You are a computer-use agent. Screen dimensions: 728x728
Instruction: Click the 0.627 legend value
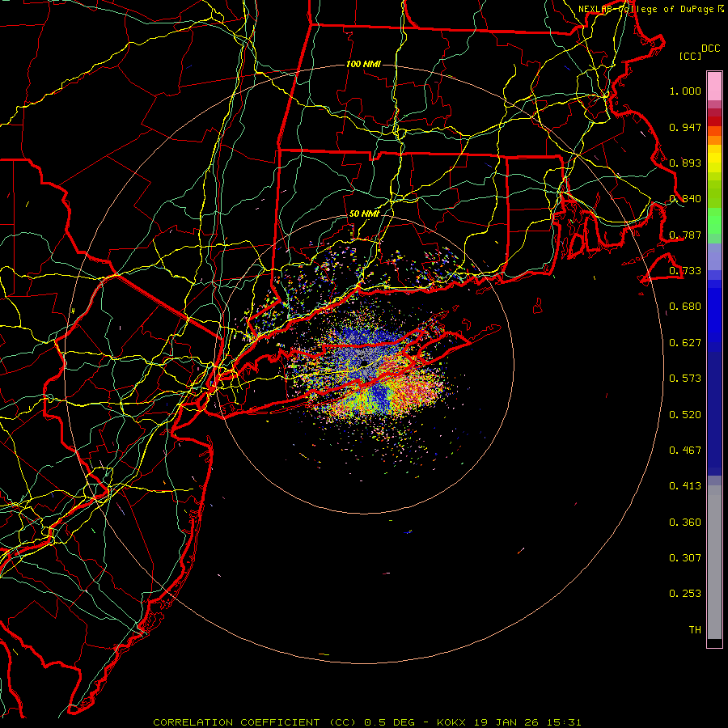click(685, 343)
